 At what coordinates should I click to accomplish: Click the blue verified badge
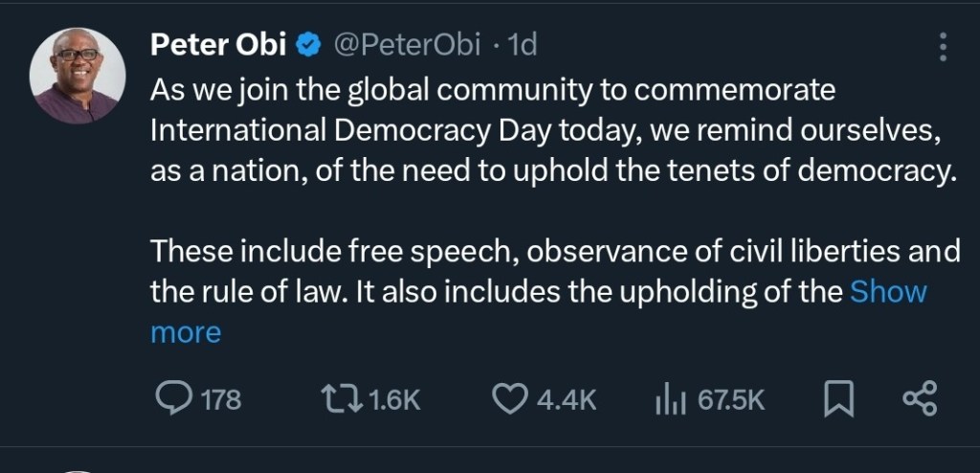[x=306, y=44]
